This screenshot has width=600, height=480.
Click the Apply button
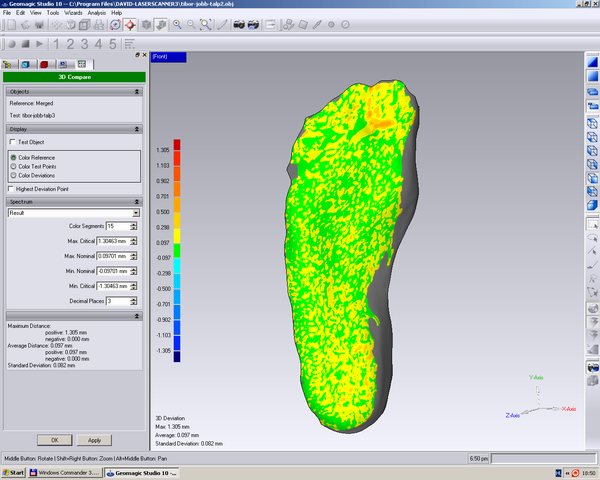(x=94, y=439)
